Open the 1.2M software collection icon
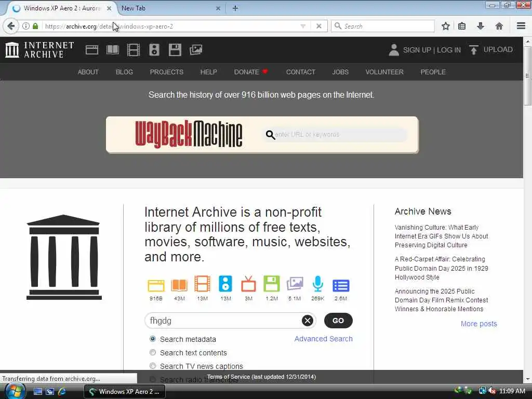This screenshot has height=399, width=532. [x=272, y=284]
